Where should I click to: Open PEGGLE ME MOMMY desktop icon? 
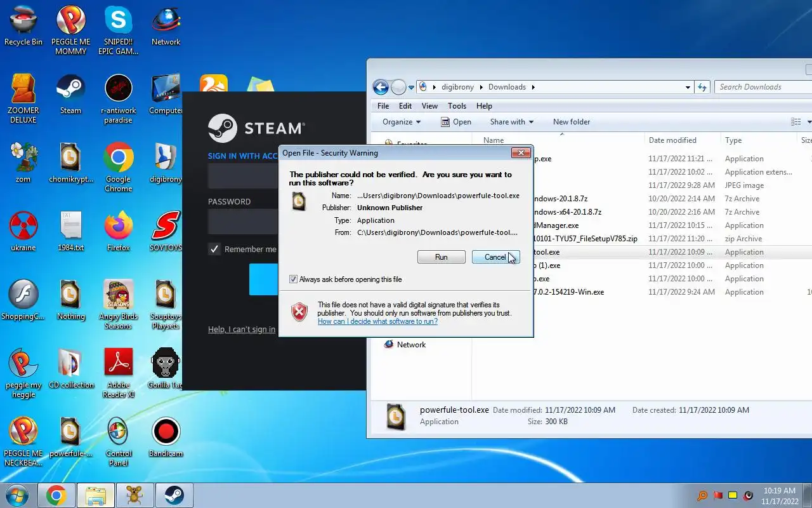(71, 30)
